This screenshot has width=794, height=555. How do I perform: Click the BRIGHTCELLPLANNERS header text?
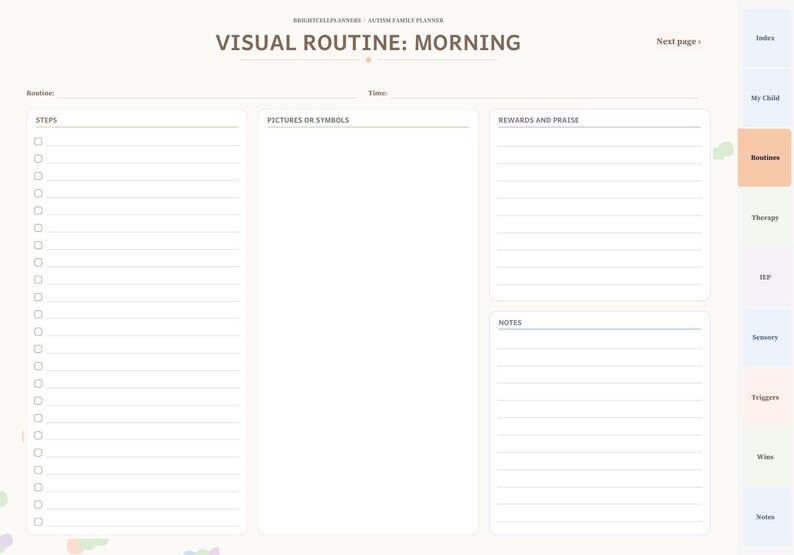point(327,20)
